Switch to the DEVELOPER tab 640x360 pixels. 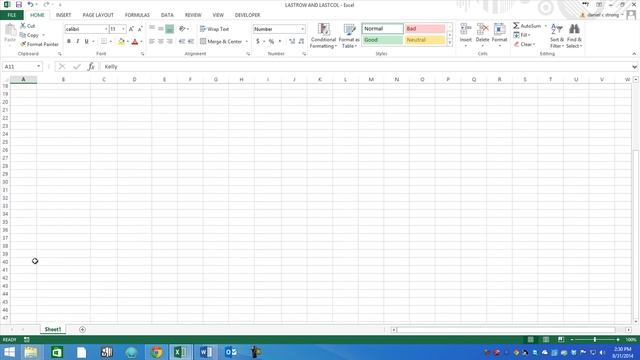coord(247,15)
